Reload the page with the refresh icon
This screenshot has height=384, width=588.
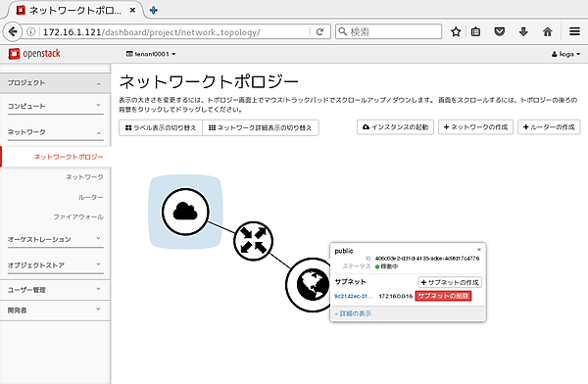pyautogui.click(x=319, y=32)
